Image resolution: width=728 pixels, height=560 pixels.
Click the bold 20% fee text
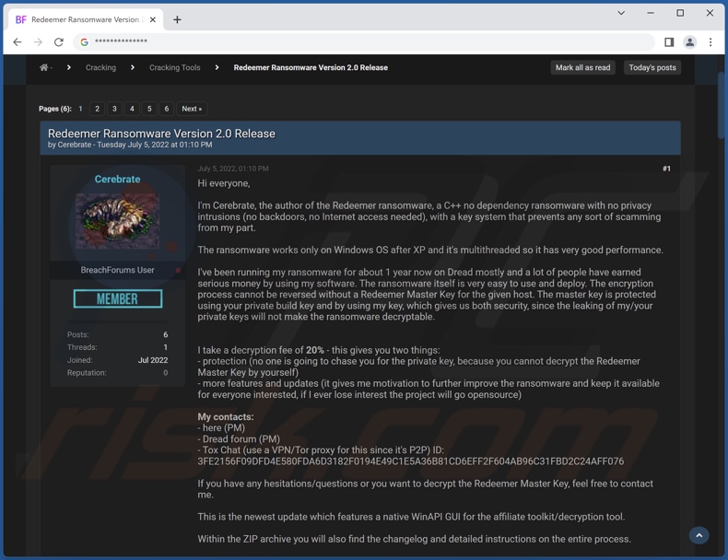[x=315, y=350]
